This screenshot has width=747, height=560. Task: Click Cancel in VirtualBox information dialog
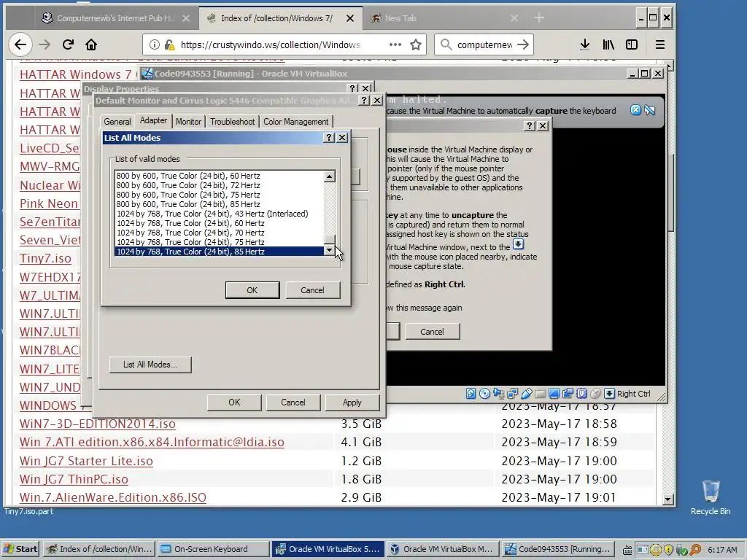[x=432, y=332]
